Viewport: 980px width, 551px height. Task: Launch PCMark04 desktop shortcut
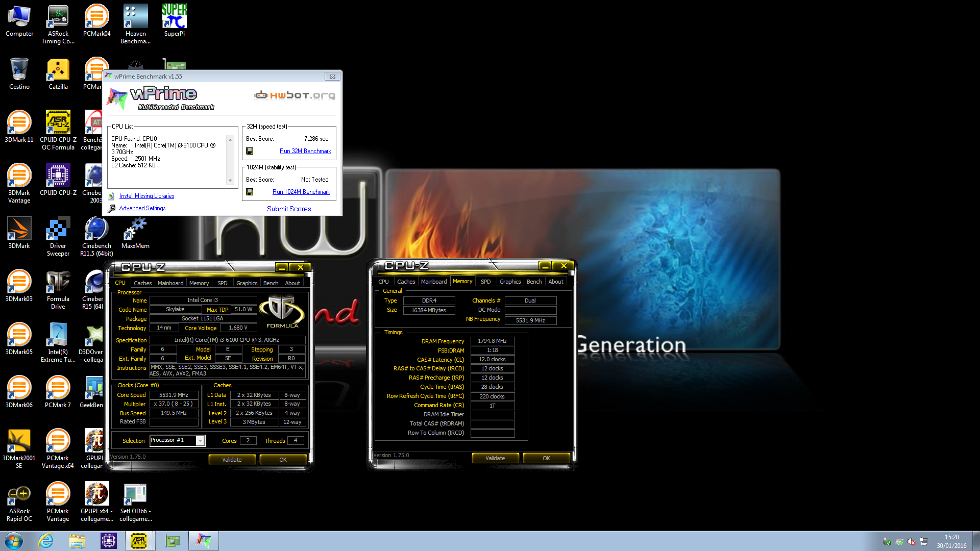96,21
